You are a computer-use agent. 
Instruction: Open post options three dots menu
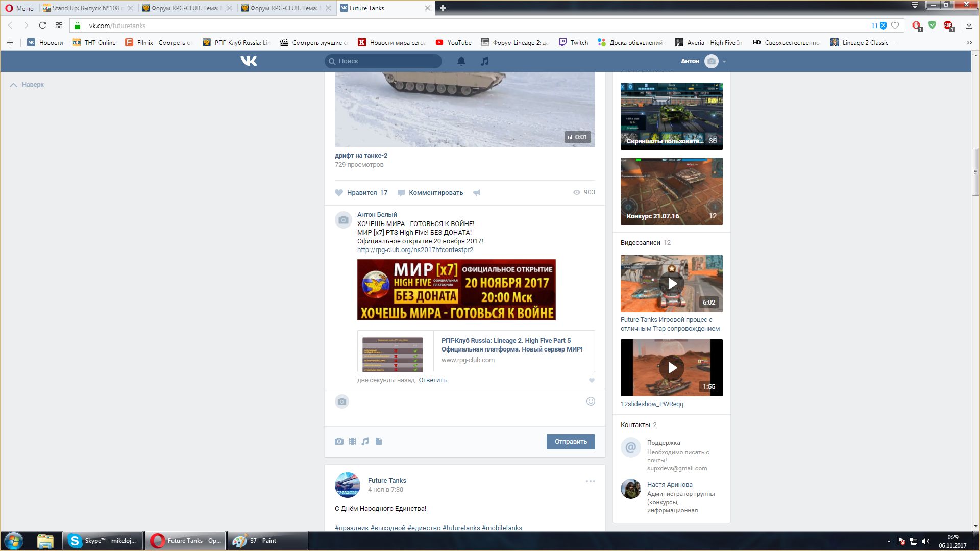[591, 481]
